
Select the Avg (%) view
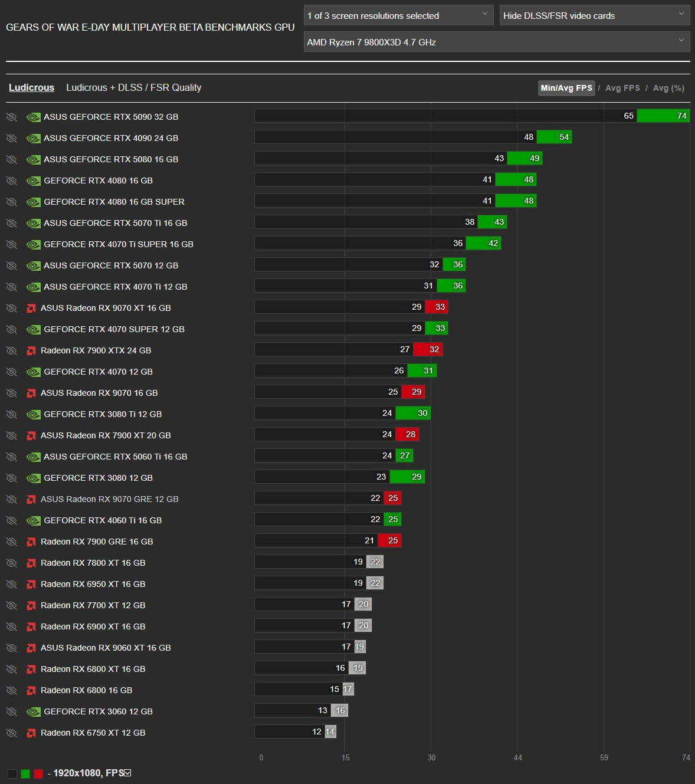tap(668, 88)
